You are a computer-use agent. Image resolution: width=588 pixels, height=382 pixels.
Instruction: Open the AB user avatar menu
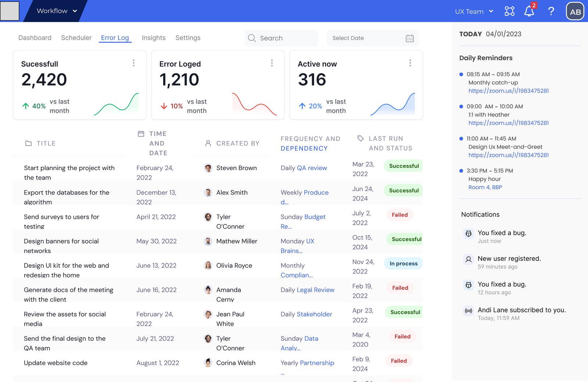(x=575, y=11)
